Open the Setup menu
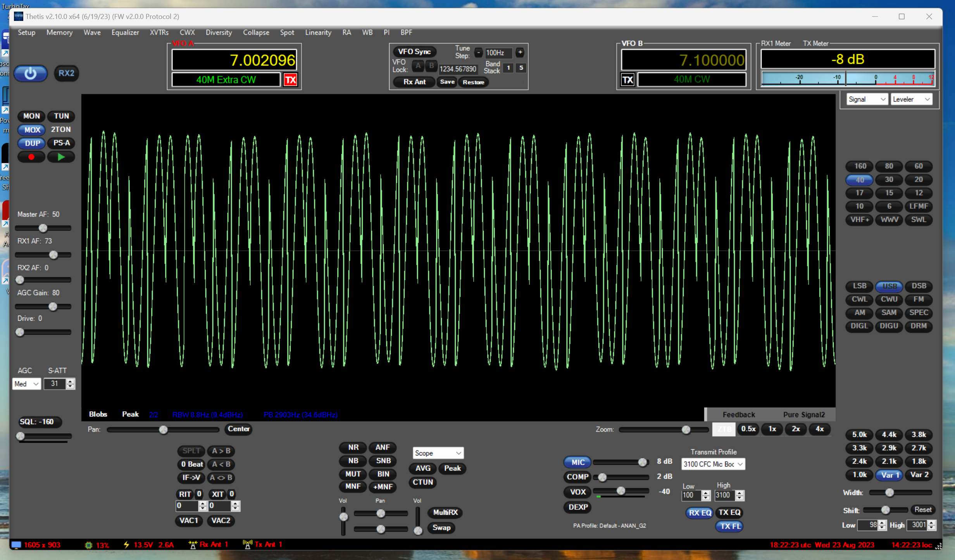 click(x=26, y=33)
